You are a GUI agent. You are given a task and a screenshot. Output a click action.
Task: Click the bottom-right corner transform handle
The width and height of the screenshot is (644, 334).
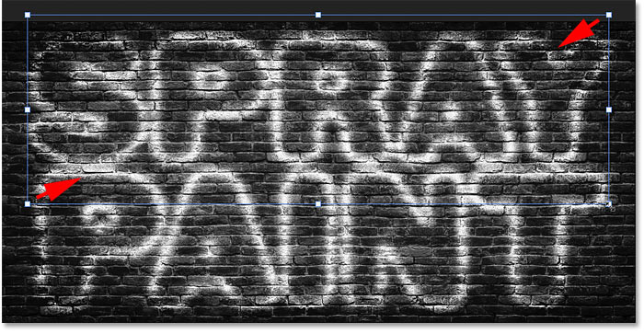point(609,203)
